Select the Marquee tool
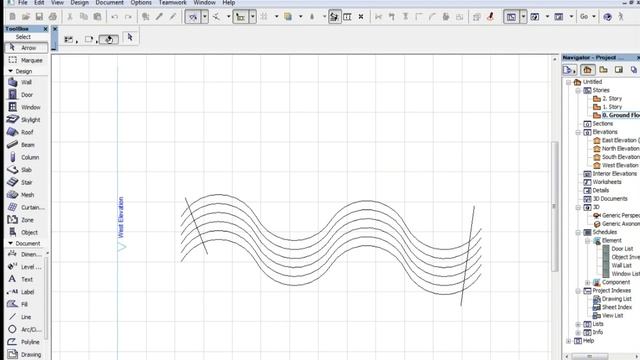The image size is (640, 360). click(26, 60)
